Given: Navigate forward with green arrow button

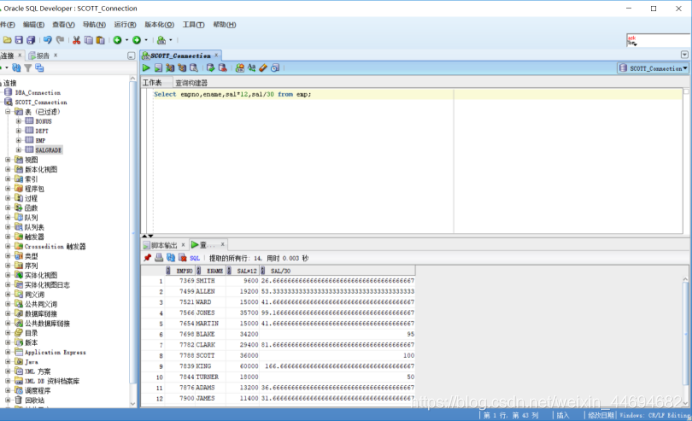Looking at the screenshot, I should (x=137, y=40).
